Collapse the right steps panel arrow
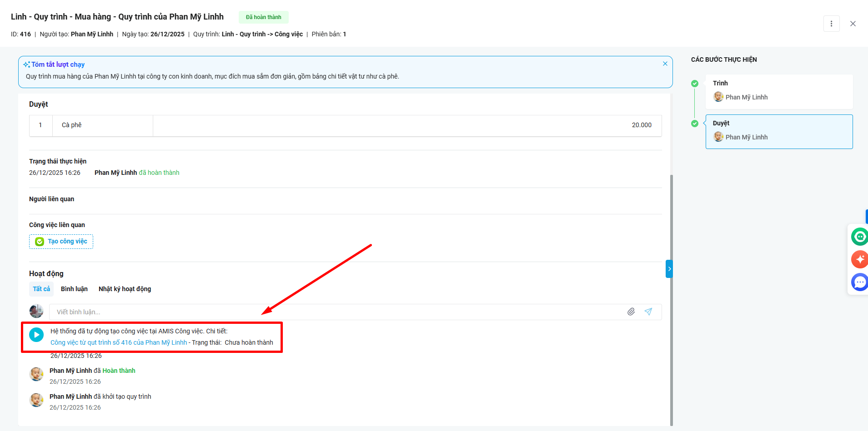868x431 pixels. pyautogui.click(x=669, y=269)
